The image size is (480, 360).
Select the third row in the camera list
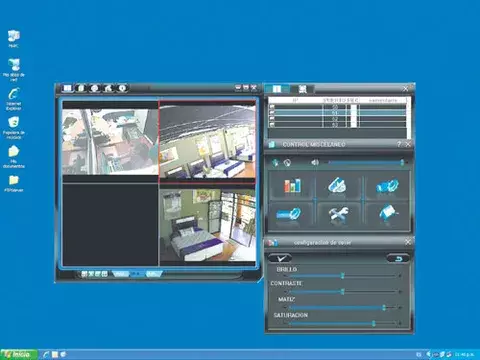(x=337, y=119)
